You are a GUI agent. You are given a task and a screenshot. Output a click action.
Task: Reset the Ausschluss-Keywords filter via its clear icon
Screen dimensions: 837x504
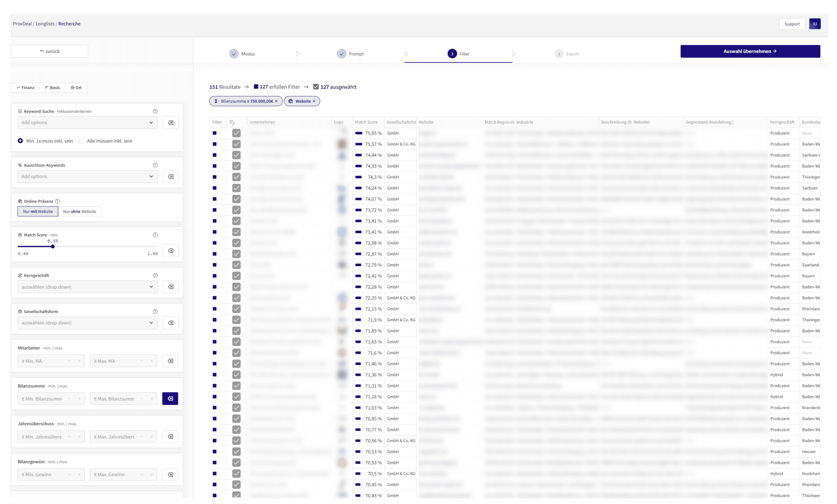tap(170, 177)
